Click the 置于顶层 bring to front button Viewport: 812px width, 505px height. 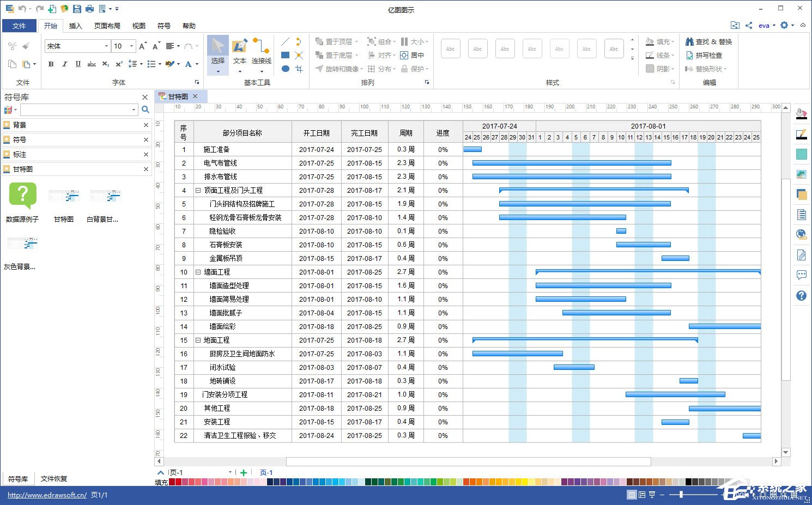click(x=337, y=41)
